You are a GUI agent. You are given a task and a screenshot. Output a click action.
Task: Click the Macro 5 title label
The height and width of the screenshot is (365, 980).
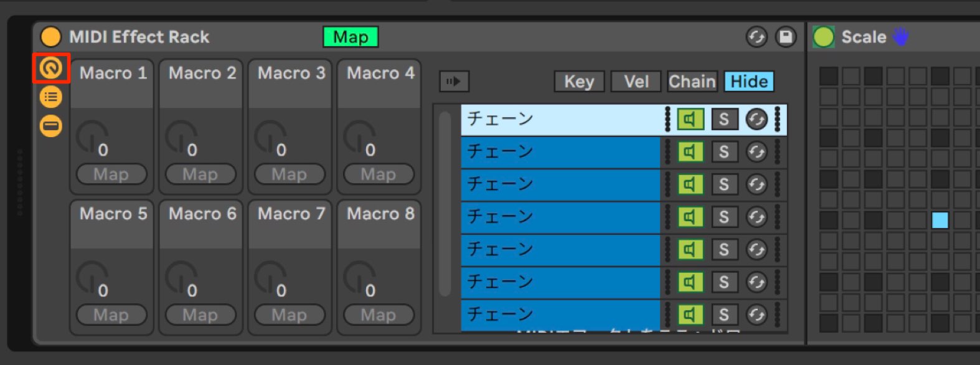pos(113,214)
